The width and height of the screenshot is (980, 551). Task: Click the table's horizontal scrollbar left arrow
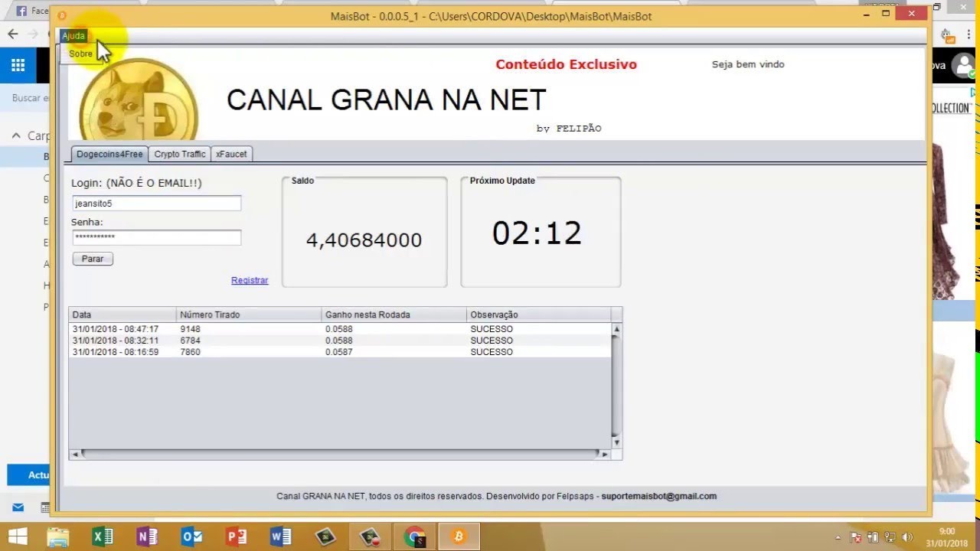coord(75,455)
